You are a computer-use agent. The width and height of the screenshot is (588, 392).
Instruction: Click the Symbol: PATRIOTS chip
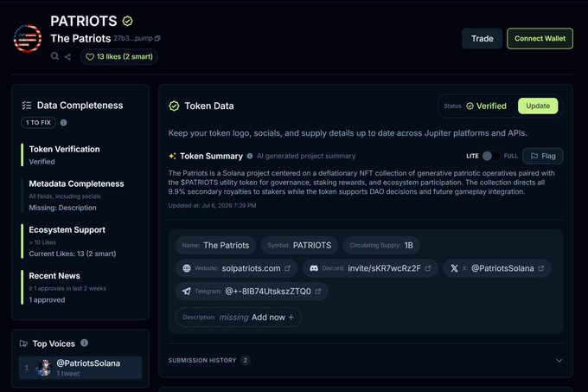[x=299, y=246]
